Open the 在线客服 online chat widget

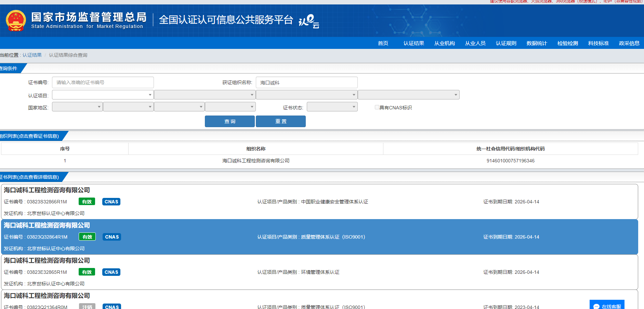tap(607, 306)
